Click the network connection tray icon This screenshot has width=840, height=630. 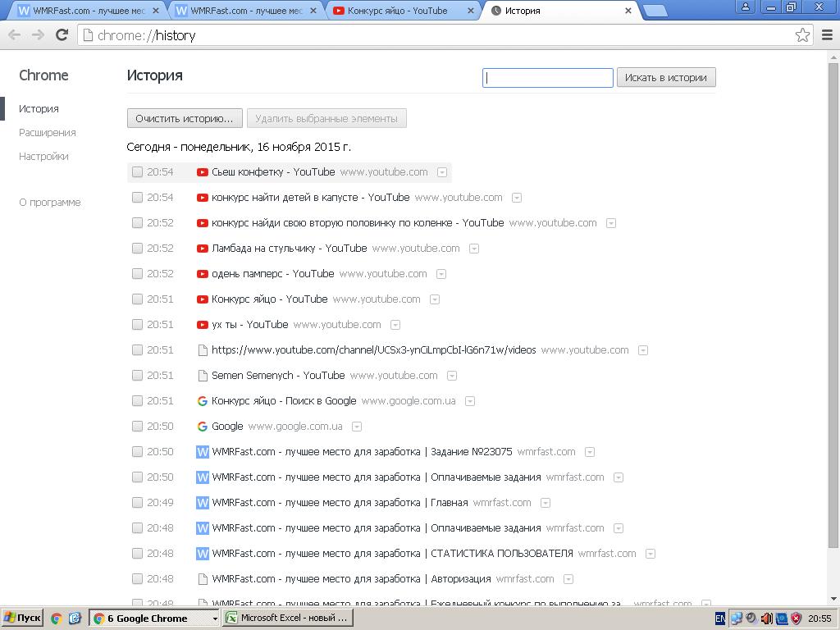737,619
